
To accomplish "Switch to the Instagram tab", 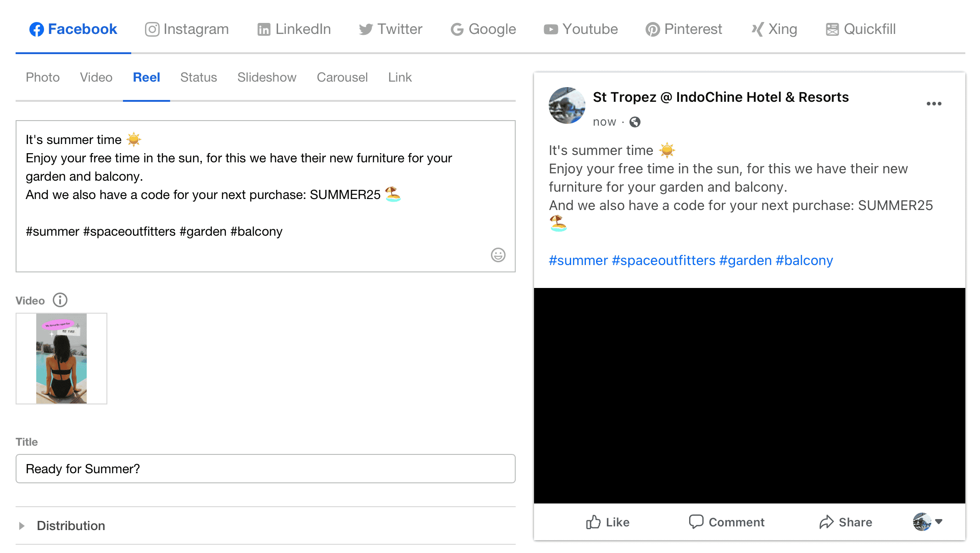I will click(187, 29).
